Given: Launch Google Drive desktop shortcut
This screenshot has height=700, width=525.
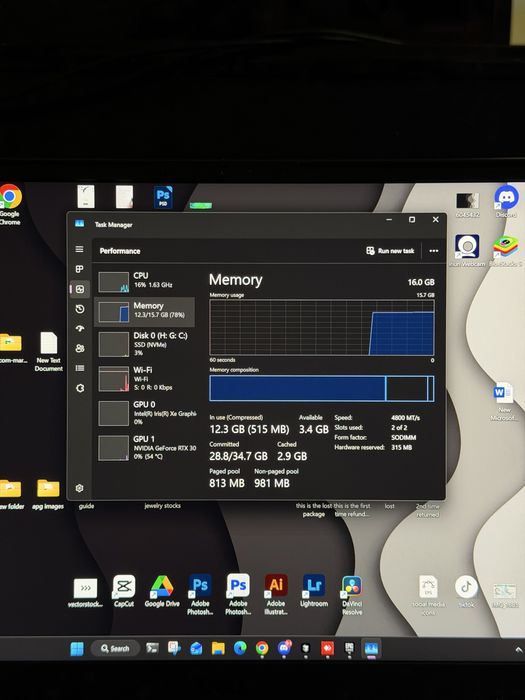Looking at the screenshot, I should click(162, 591).
